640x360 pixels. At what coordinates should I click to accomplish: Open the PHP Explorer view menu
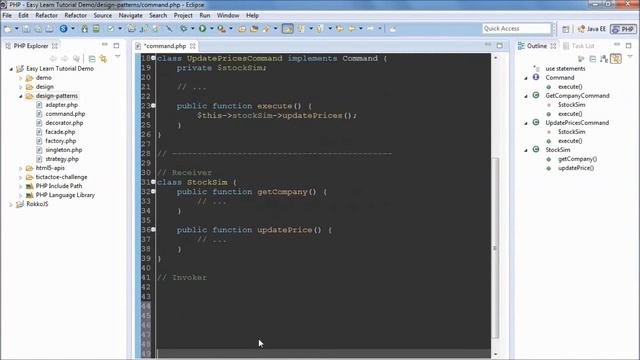(x=118, y=57)
